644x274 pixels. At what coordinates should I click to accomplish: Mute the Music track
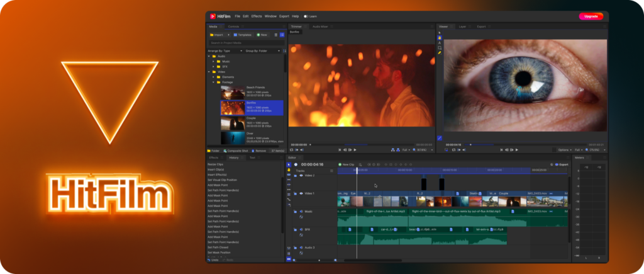coord(301,212)
